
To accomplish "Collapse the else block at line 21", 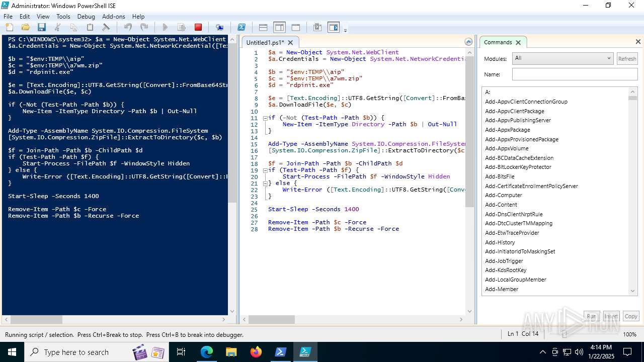I will 265,183.
